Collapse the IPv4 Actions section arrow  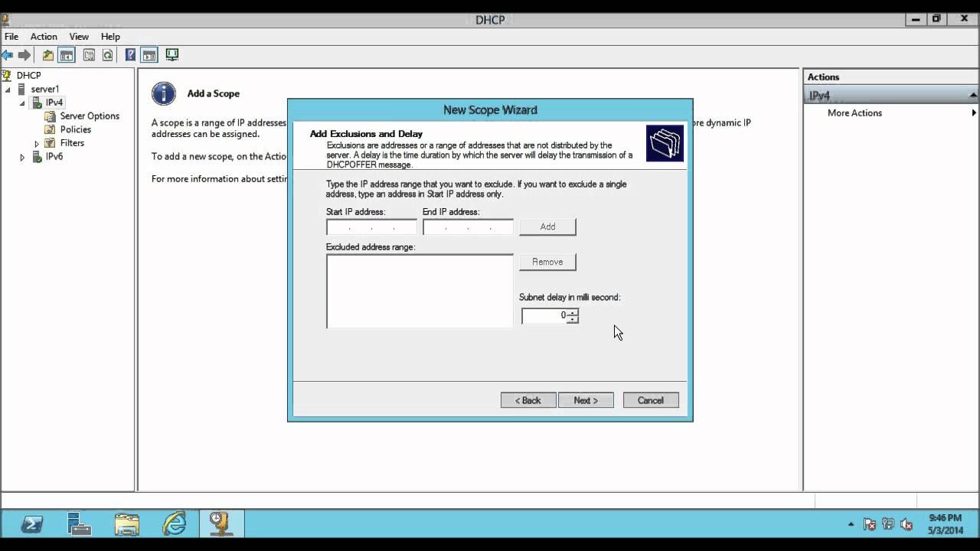click(x=973, y=95)
